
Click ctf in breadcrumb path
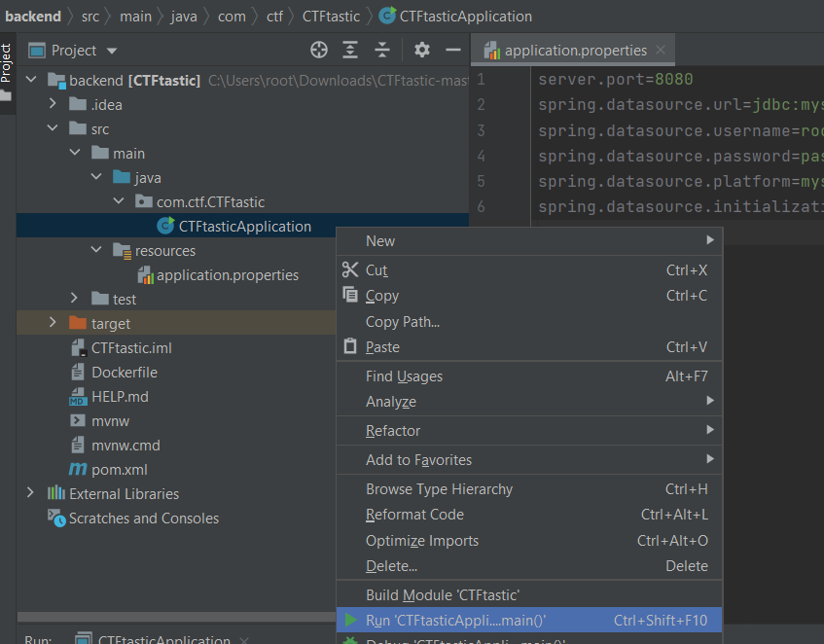coord(274,17)
